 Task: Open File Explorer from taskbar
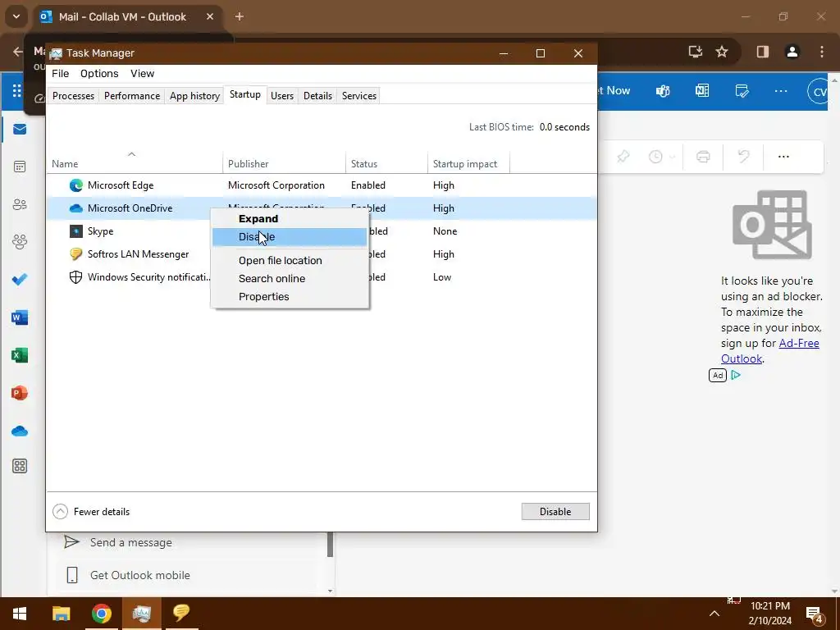(x=61, y=614)
